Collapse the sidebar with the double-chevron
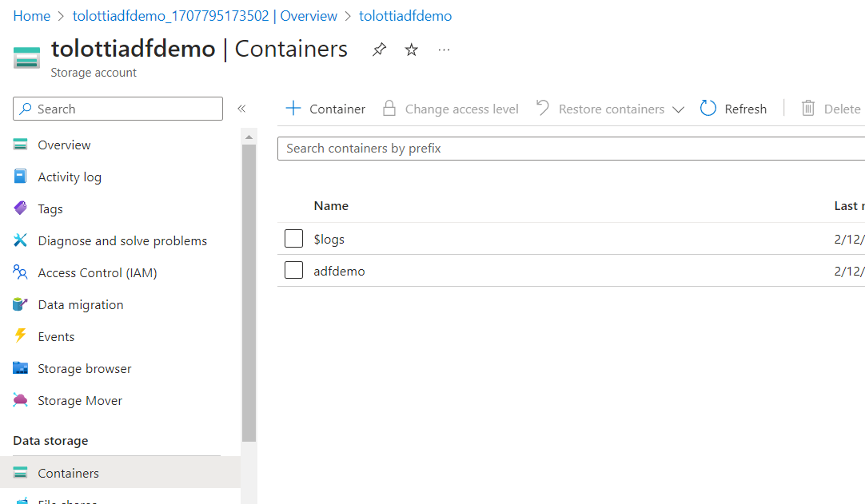The image size is (865, 504). coord(242,109)
